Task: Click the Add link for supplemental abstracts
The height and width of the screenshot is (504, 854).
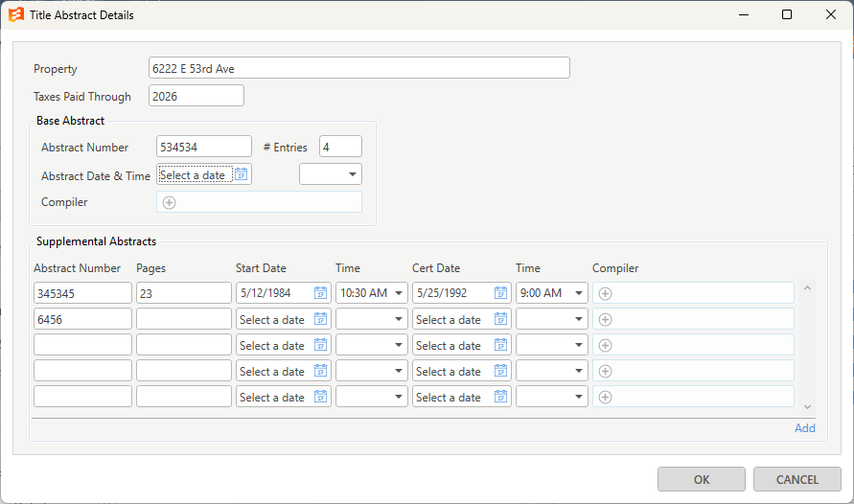Action: [805, 428]
